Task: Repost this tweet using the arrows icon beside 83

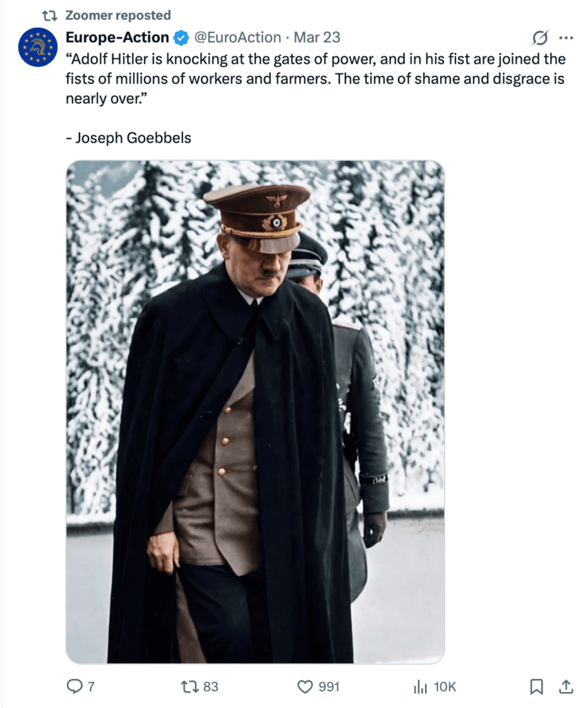Action: 189,687
